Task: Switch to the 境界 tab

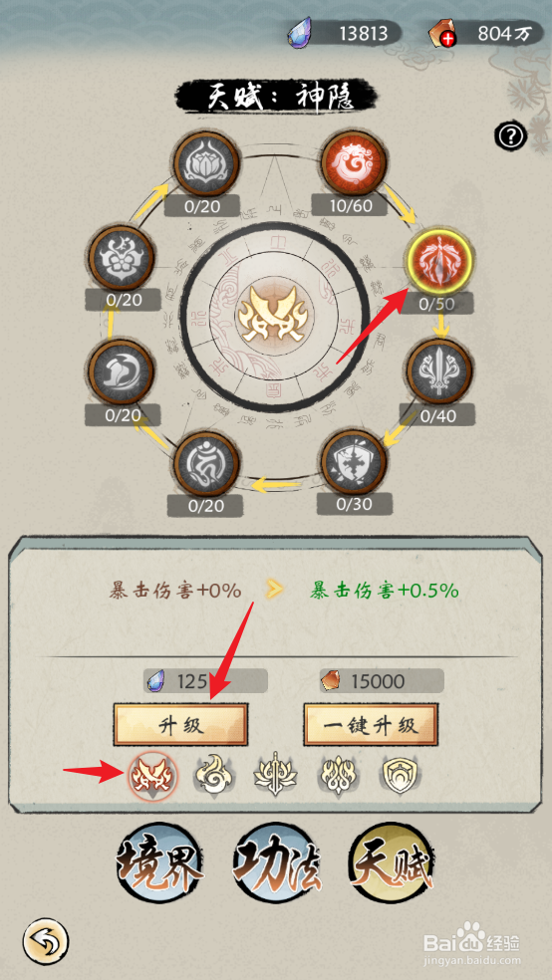Action: pos(160,865)
